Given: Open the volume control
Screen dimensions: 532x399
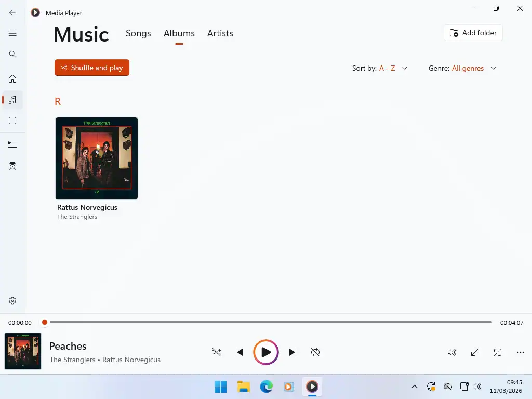Looking at the screenshot, I should tap(451, 352).
